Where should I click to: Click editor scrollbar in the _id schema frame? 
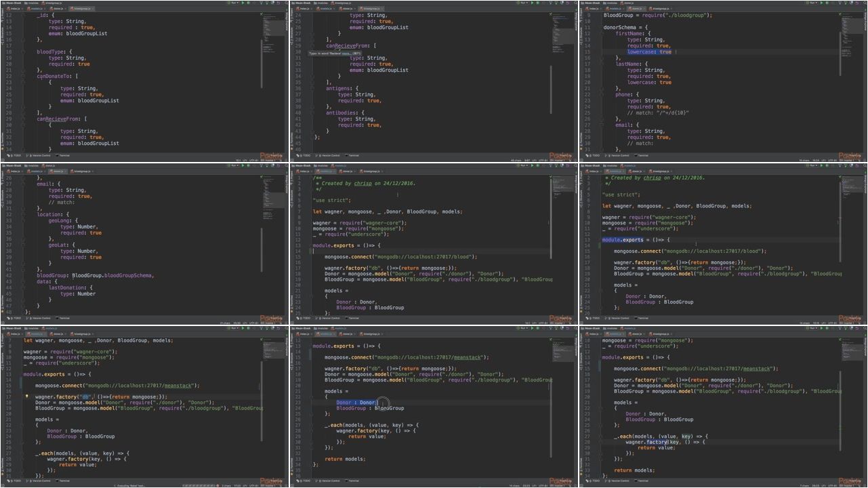coord(262,64)
